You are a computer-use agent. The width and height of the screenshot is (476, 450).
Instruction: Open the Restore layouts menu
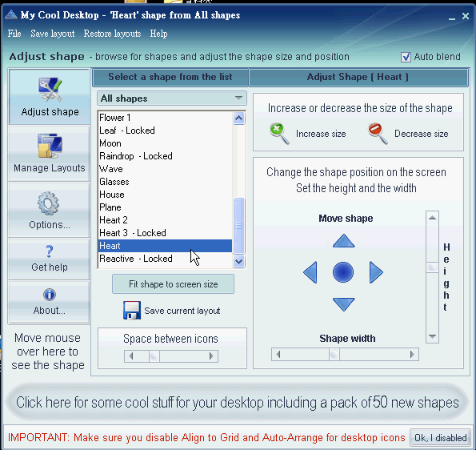pyautogui.click(x=112, y=34)
